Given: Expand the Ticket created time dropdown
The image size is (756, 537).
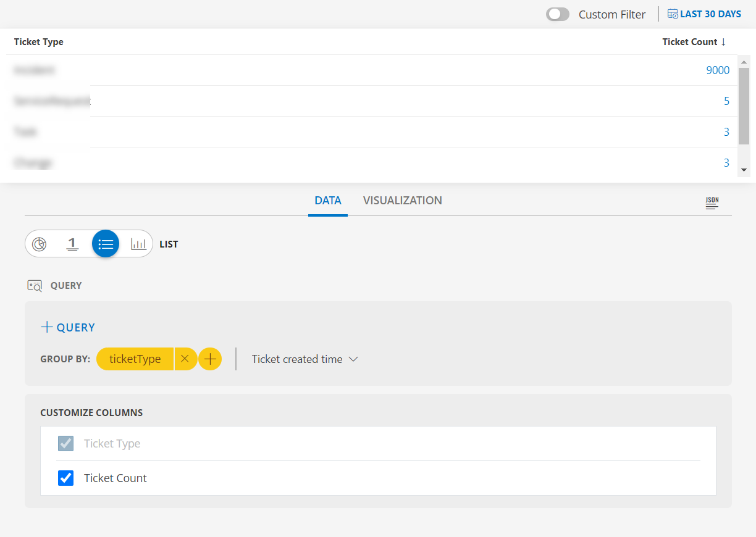Looking at the screenshot, I should (x=353, y=359).
